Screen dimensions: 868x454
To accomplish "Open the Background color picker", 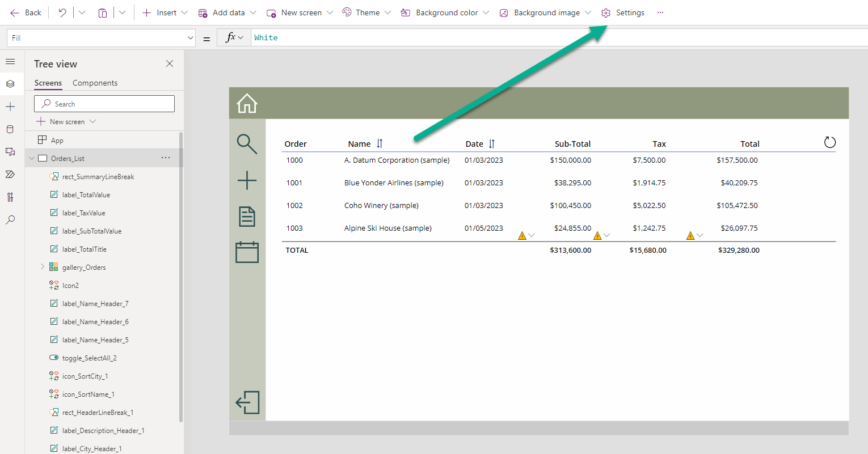I will tap(444, 12).
